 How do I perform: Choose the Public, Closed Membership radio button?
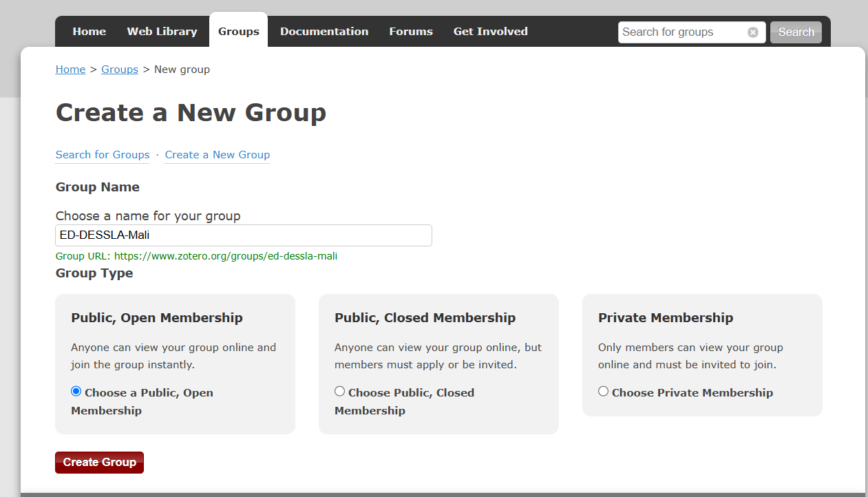point(340,392)
